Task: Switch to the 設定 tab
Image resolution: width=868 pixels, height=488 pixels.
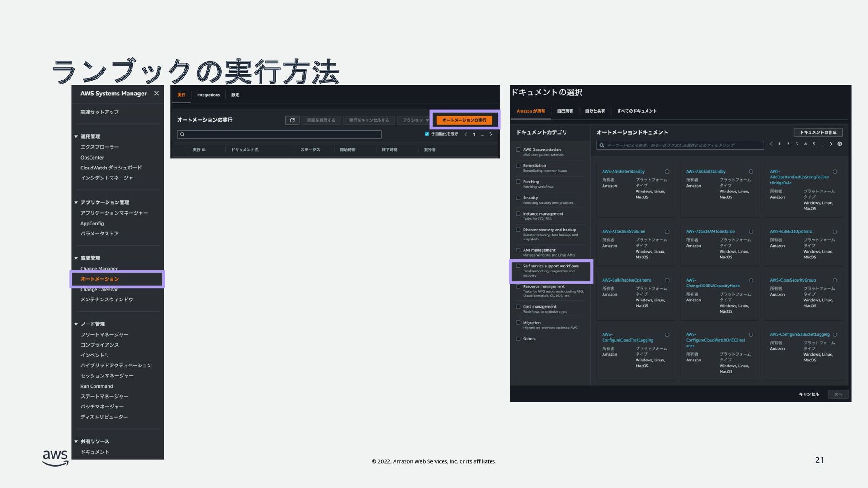Action: point(235,95)
